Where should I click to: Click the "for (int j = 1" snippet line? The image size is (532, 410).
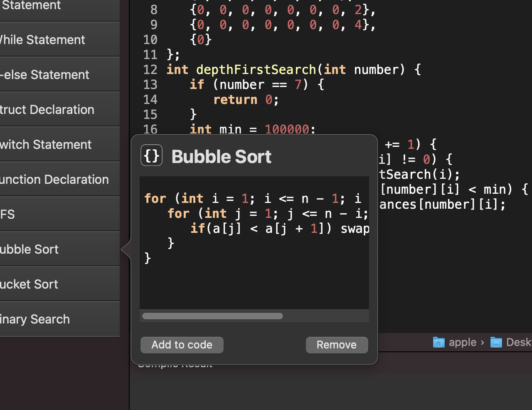[268, 213]
